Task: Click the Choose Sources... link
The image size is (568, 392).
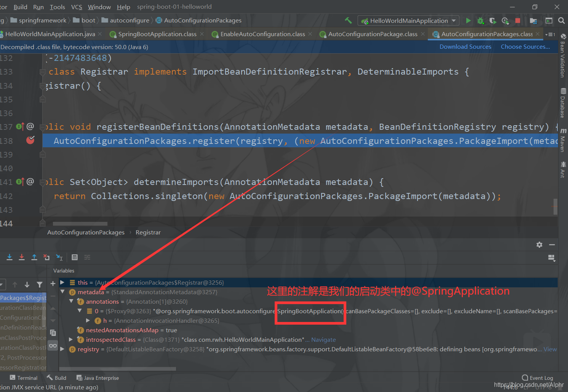Action: pos(525,47)
